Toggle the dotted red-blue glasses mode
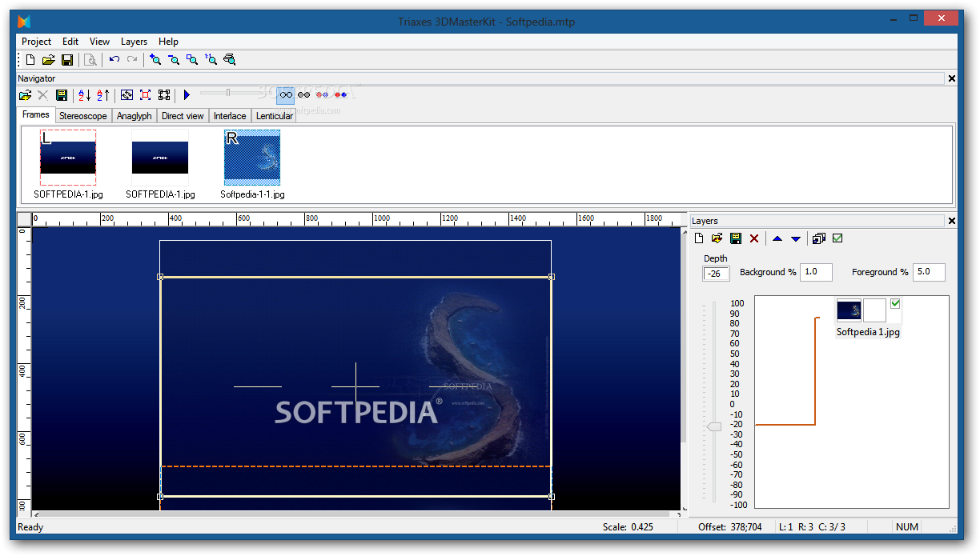The image size is (980, 556). point(323,95)
